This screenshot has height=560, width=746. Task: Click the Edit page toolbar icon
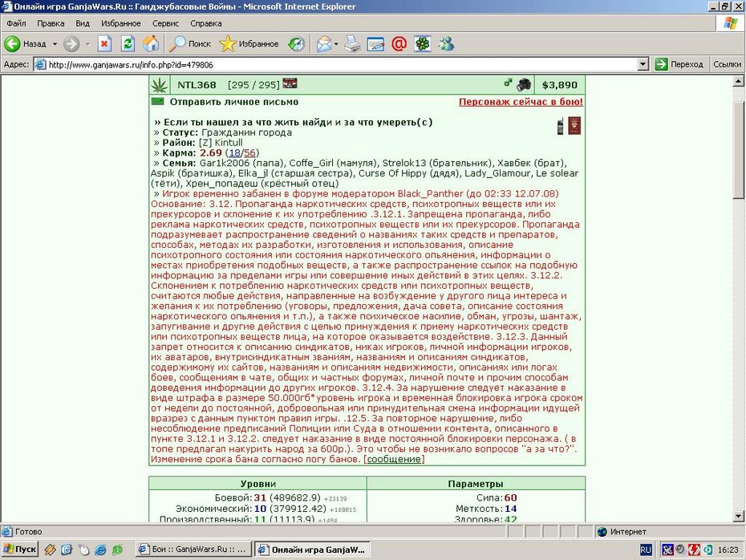pos(375,44)
